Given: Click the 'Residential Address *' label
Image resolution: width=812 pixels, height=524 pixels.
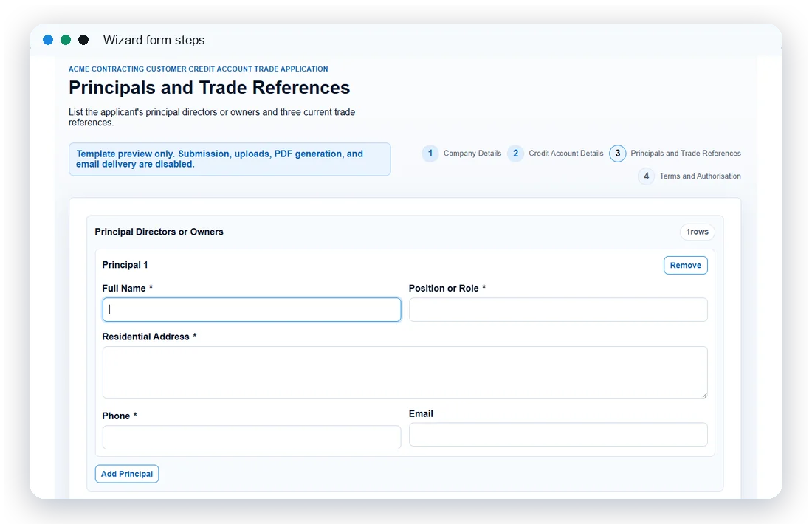Looking at the screenshot, I should point(149,337).
